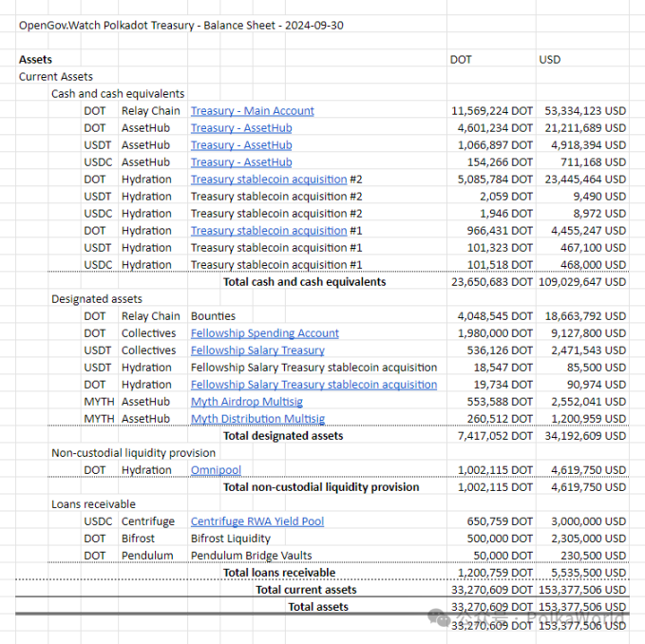
Task: Select the Total designated assets USD value
Action: point(585,436)
